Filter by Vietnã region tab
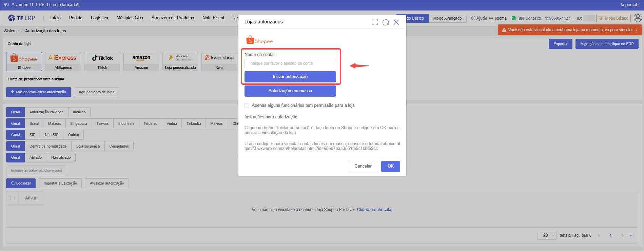This screenshot has width=644, height=251. (172, 123)
